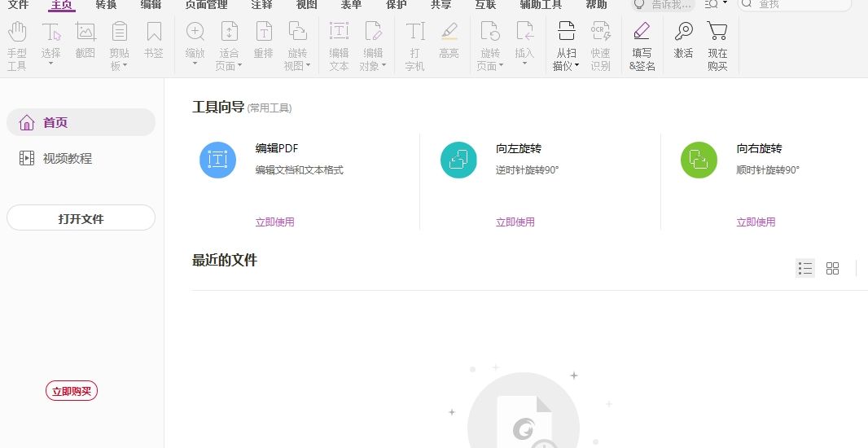Run Quick OCR recognition (快速识别)
The width and height of the screenshot is (868, 448).
pos(600,46)
